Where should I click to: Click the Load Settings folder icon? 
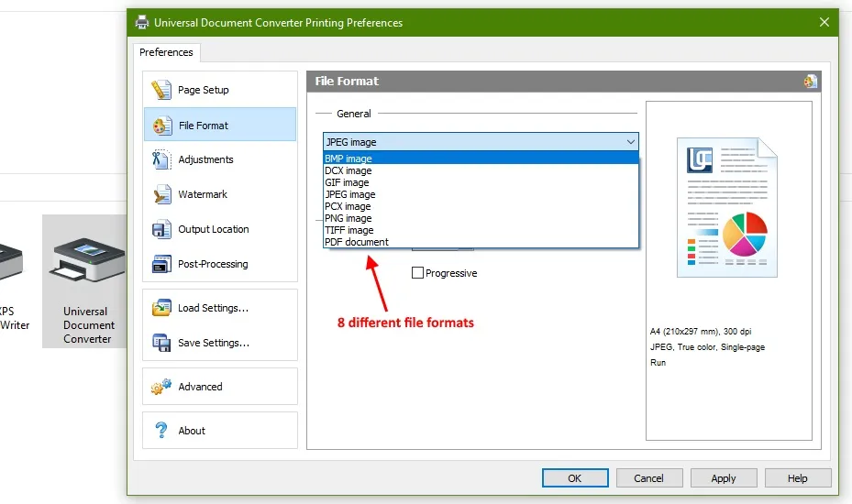[x=161, y=308]
